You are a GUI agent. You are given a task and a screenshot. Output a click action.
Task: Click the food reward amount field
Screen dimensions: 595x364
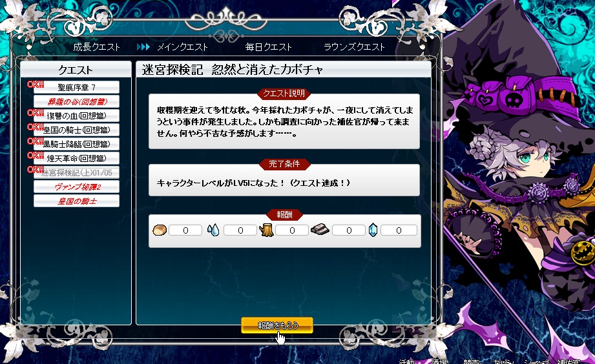pyautogui.click(x=185, y=230)
